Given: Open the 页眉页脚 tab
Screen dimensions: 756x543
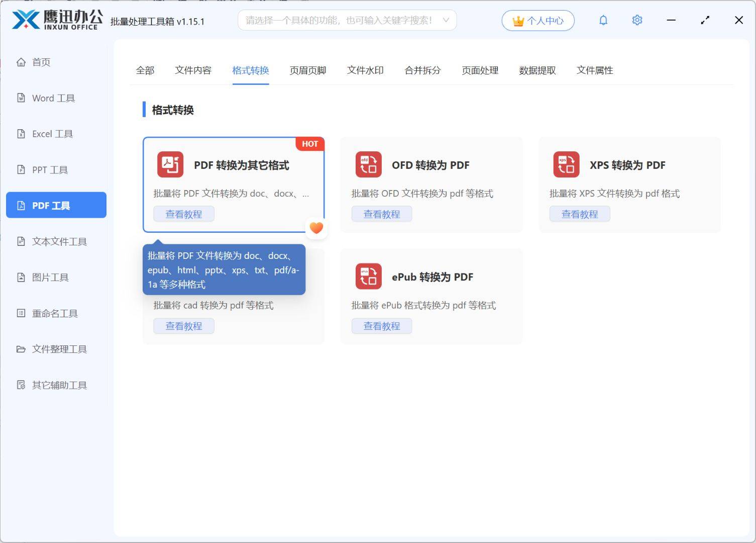Looking at the screenshot, I should tap(308, 70).
